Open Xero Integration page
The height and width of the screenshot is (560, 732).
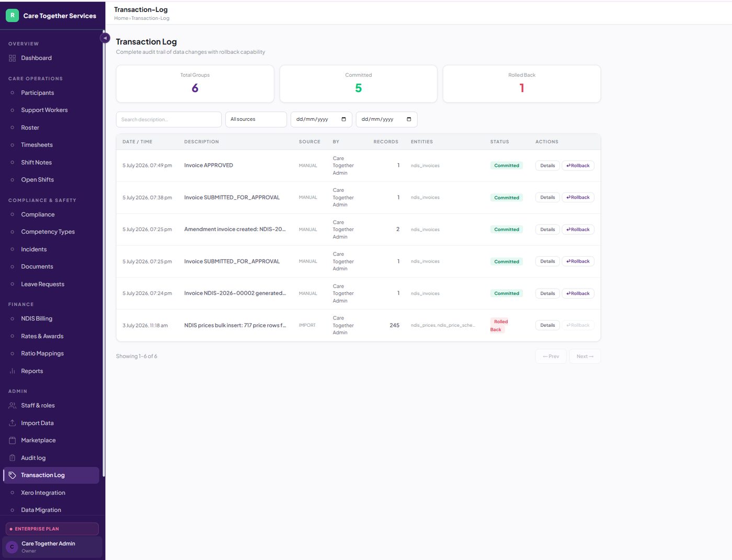pos(51,493)
